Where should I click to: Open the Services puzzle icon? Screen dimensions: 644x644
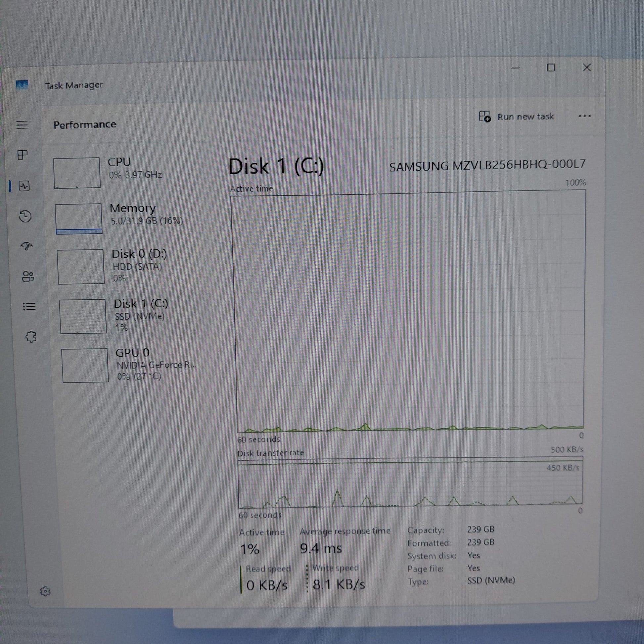[31, 337]
